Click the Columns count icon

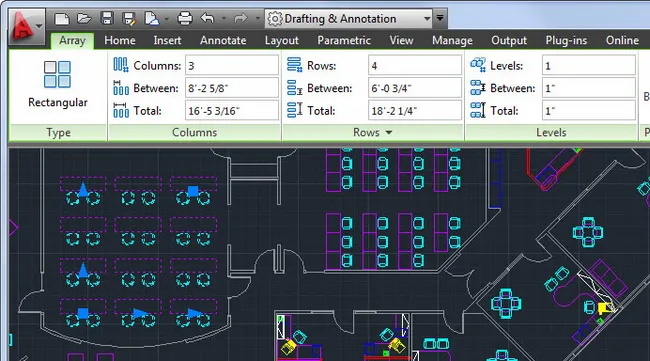(x=121, y=65)
